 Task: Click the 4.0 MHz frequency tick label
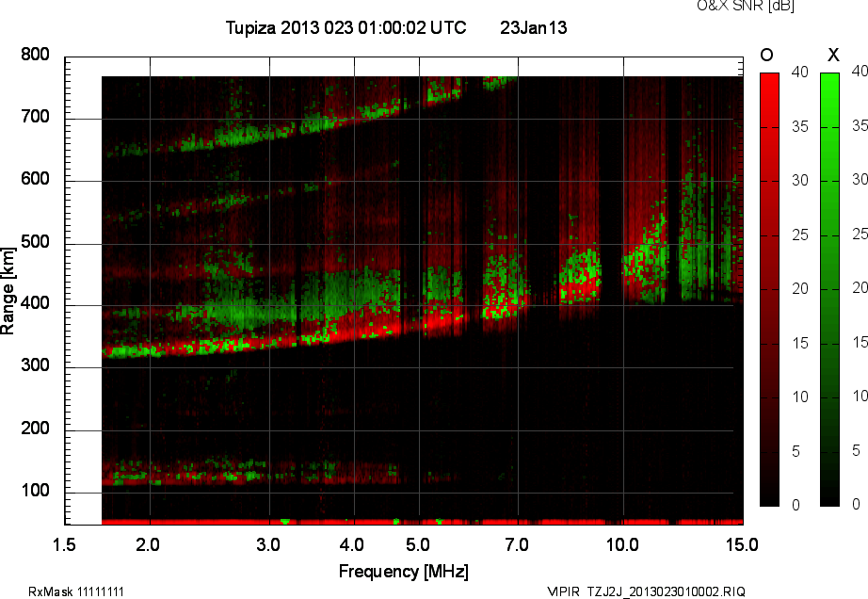(351, 544)
